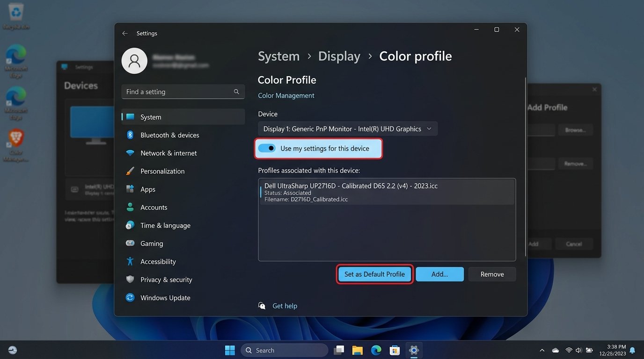Open Network & internet settings
Viewport: 644px width, 359px height.
pyautogui.click(x=183, y=153)
